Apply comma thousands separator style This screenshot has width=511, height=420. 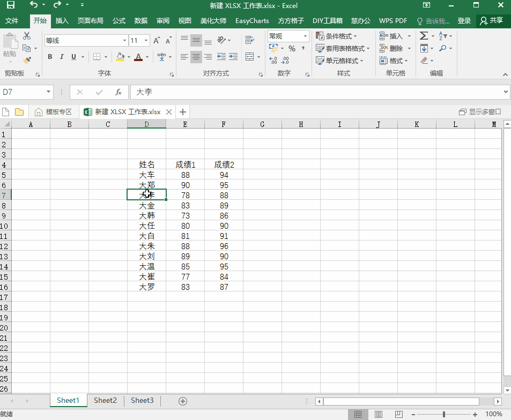303,49
